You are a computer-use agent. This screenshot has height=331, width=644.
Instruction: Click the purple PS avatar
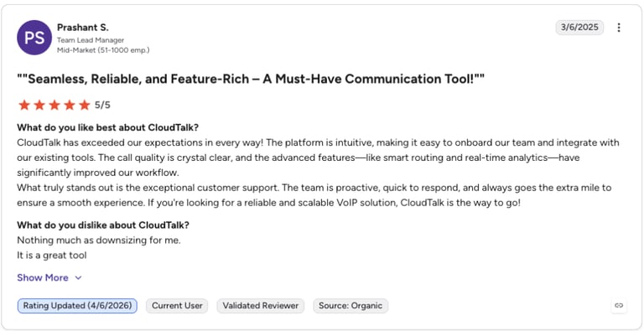[x=34, y=38]
